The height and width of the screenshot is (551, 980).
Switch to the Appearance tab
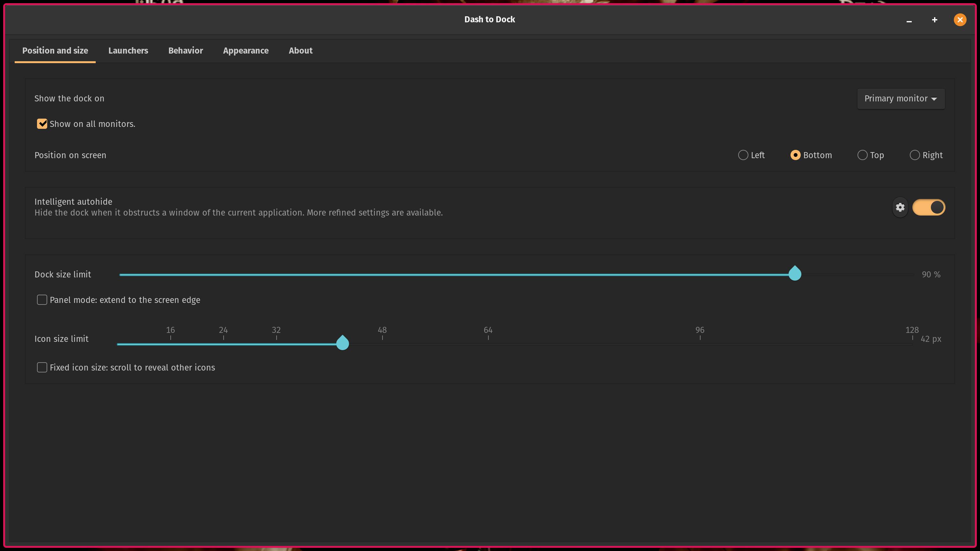pos(246,50)
